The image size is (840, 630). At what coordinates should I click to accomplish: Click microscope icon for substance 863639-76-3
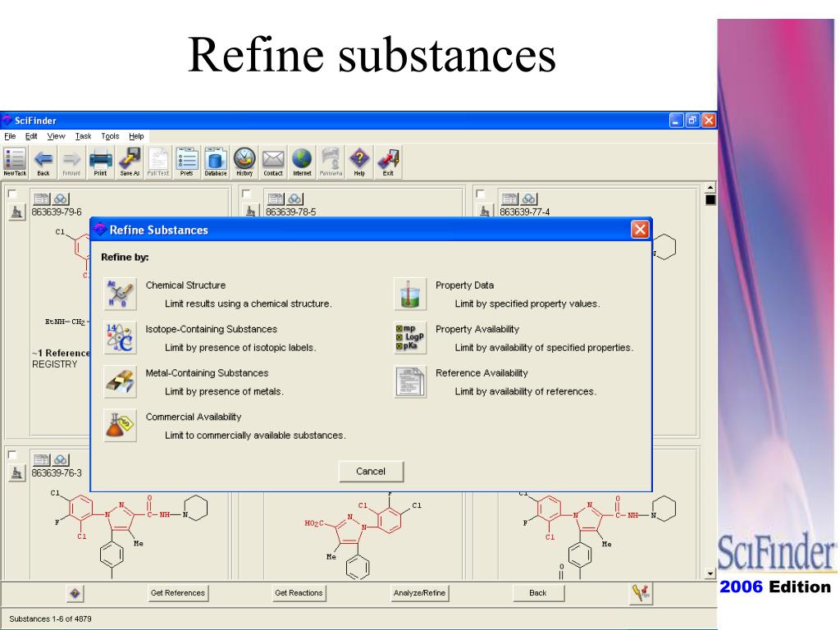16,473
